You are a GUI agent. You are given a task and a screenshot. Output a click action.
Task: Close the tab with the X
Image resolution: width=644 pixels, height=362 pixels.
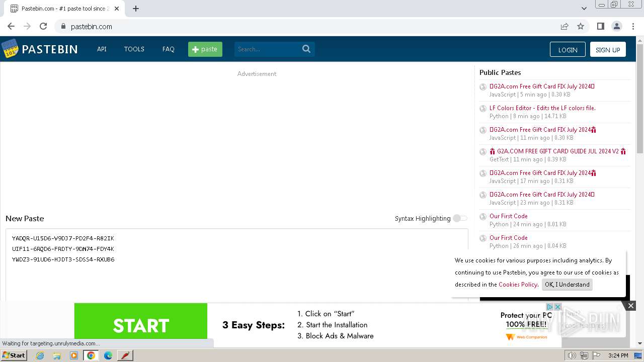118,9
